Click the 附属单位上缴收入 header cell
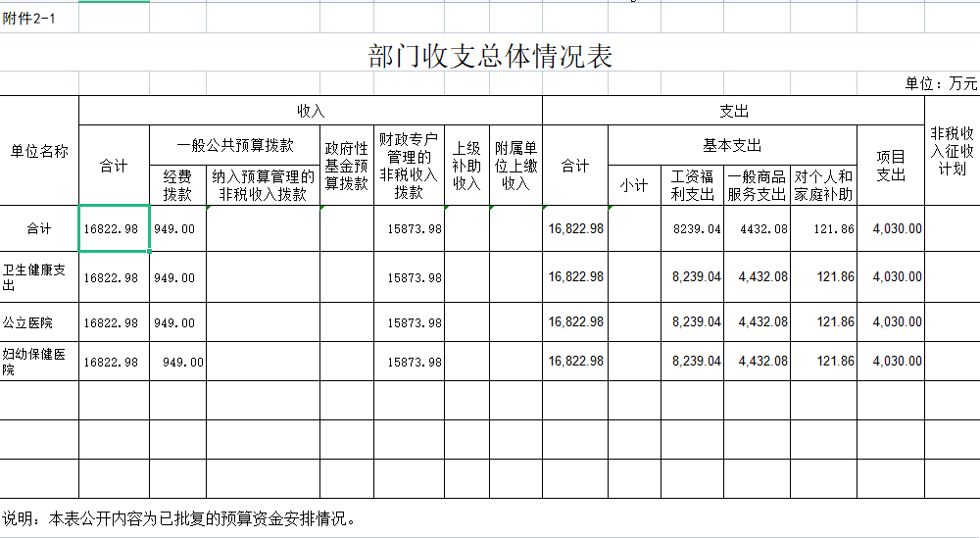Image resolution: width=980 pixels, height=538 pixels. coord(515,166)
